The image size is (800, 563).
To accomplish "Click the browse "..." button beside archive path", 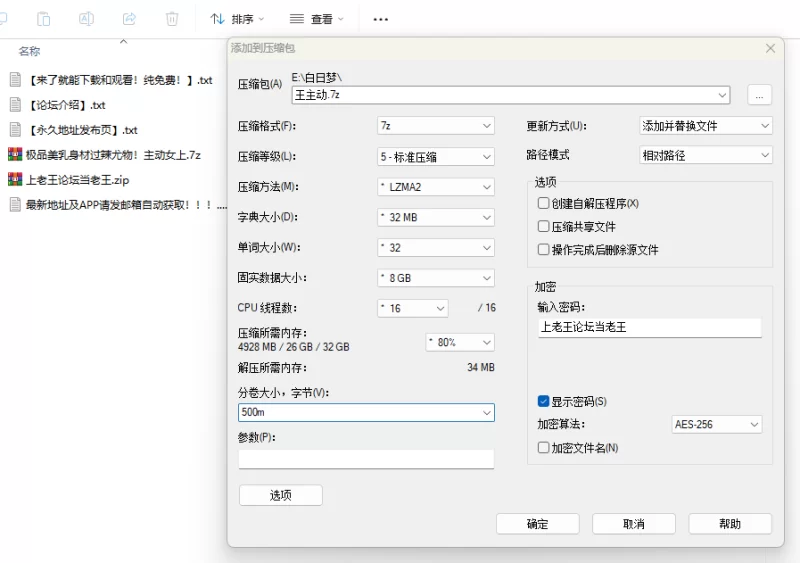I will pyautogui.click(x=759, y=95).
